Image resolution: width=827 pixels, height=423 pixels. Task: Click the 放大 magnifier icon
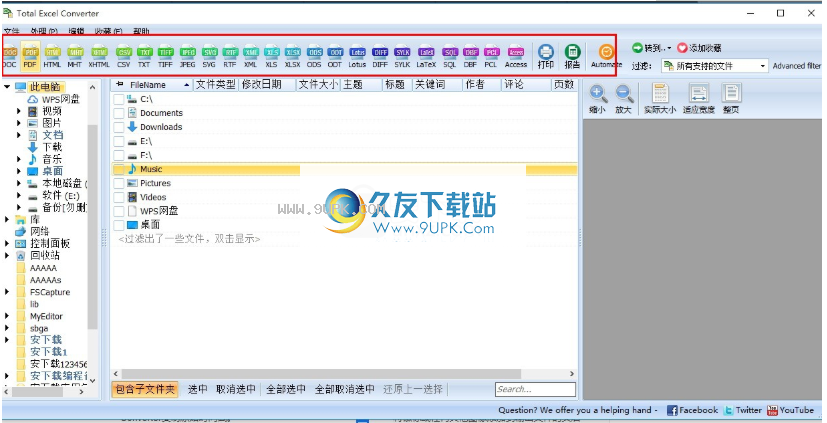[x=623, y=99]
